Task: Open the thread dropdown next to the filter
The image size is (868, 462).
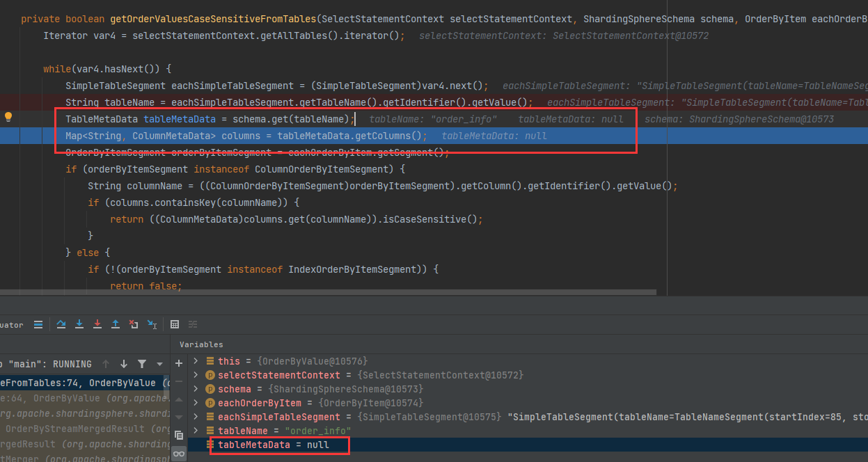Action: pyautogui.click(x=159, y=363)
